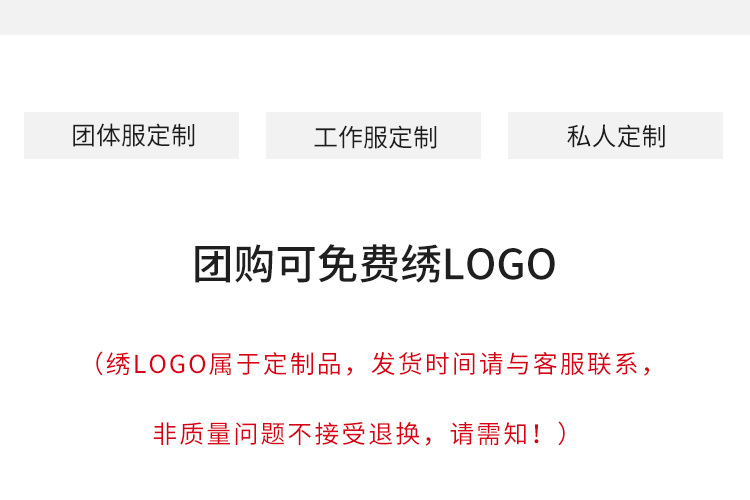Click 团购 at the start of the headline

pyautogui.click(x=234, y=264)
